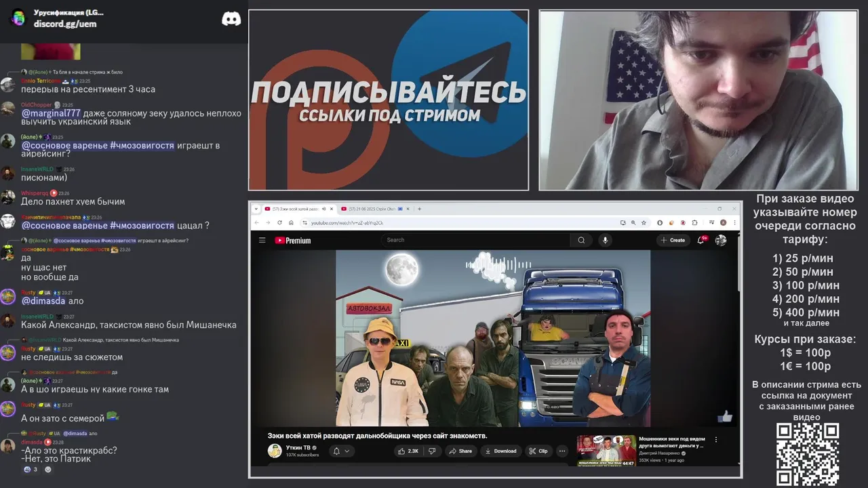The width and height of the screenshot is (868, 488).
Task: Click the Create button on YouTube
Action: pyautogui.click(x=673, y=240)
